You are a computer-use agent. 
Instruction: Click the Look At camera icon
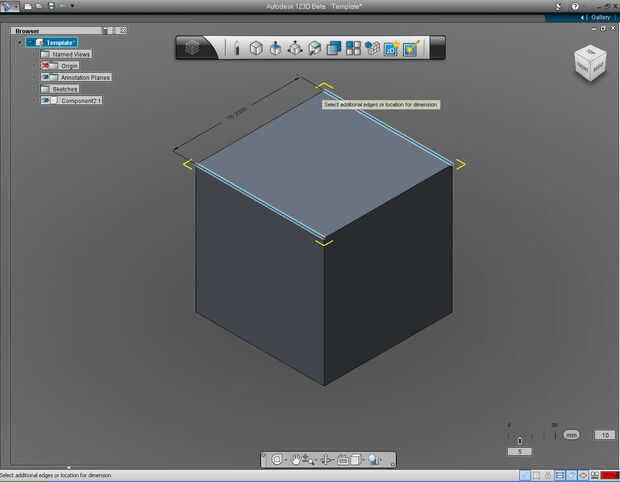pos(343,460)
